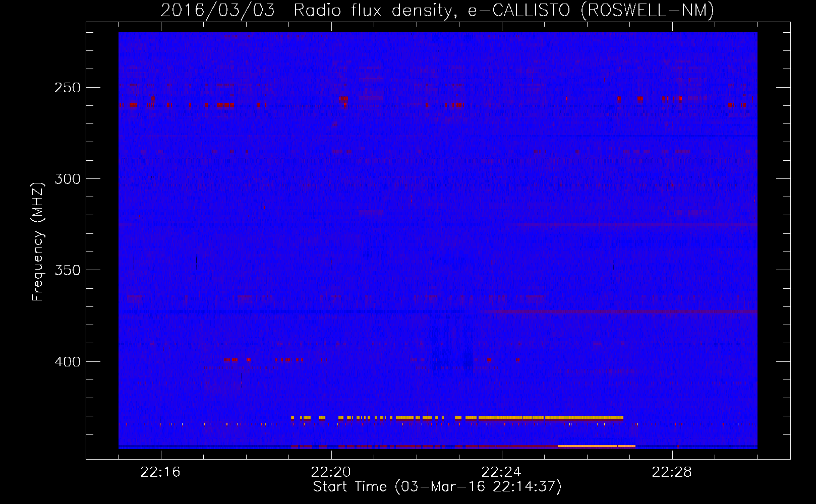Click the 22:20 time axis label
This screenshot has height=504, width=816.
pos(331,472)
